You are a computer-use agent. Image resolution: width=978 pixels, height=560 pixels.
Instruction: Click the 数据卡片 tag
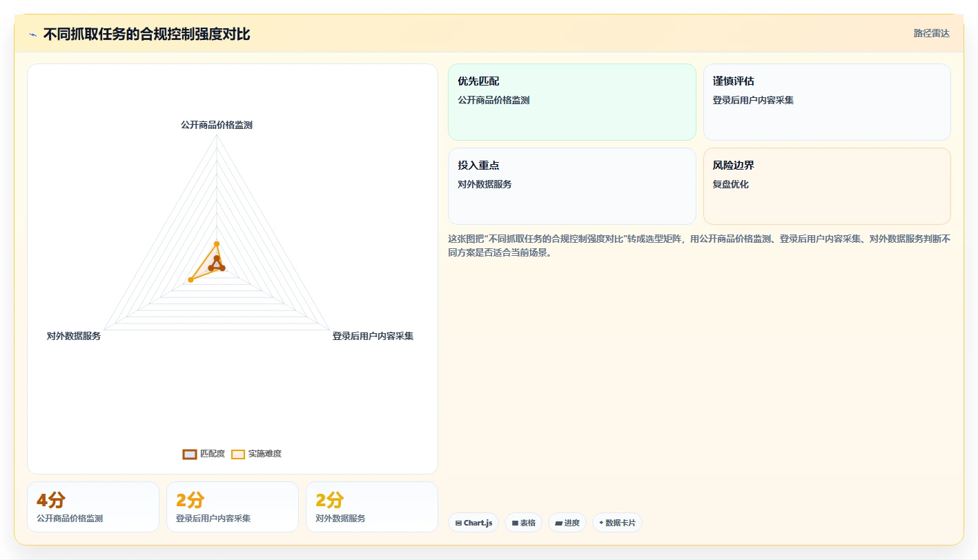point(617,523)
